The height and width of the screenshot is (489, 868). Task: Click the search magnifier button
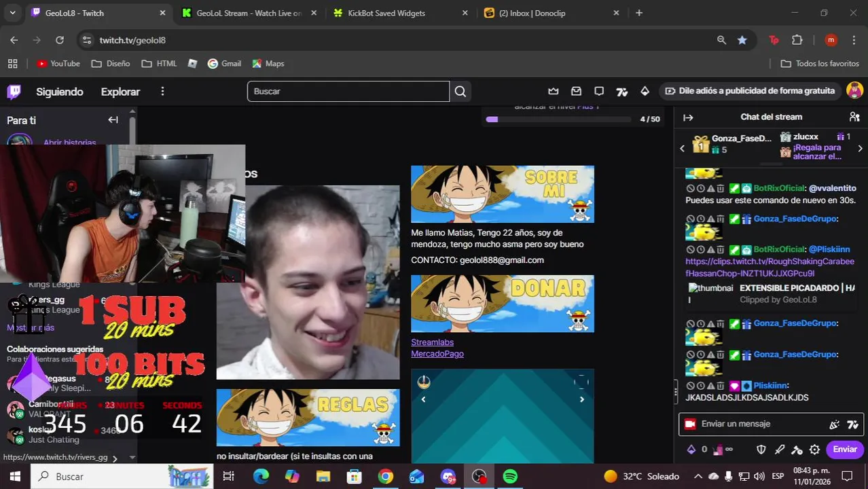460,91
